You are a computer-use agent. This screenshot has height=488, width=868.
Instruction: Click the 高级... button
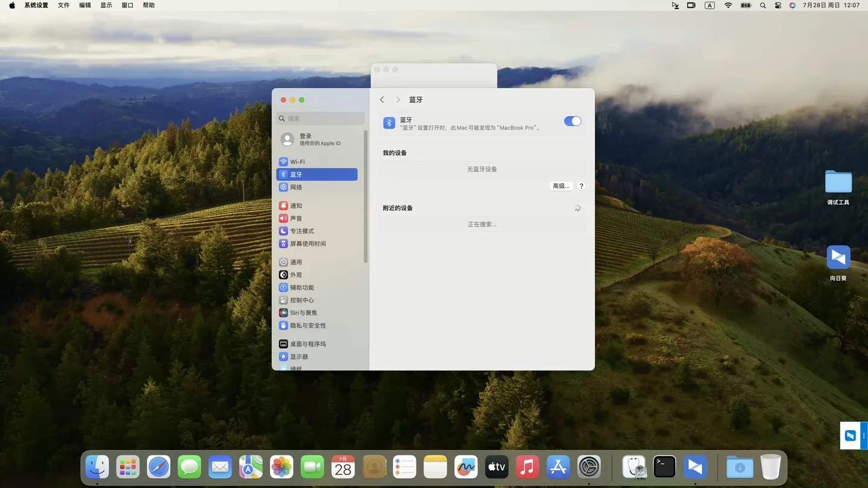pyautogui.click(x=561, y=186)
